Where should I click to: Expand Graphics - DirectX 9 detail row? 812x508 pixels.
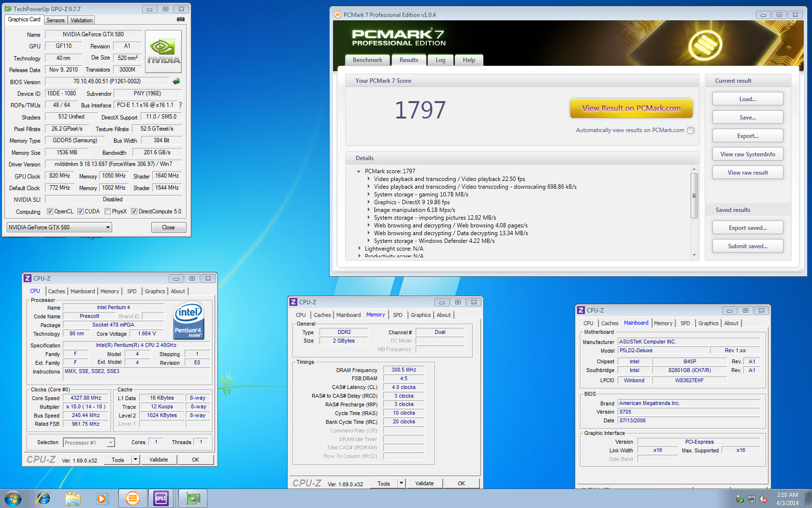[368, 202]
